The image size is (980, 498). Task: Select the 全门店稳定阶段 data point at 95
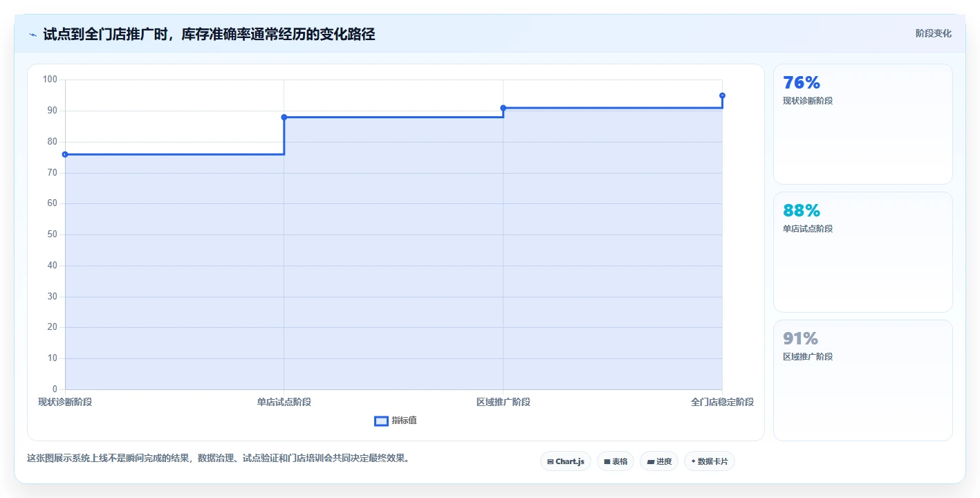pos(722,95)
